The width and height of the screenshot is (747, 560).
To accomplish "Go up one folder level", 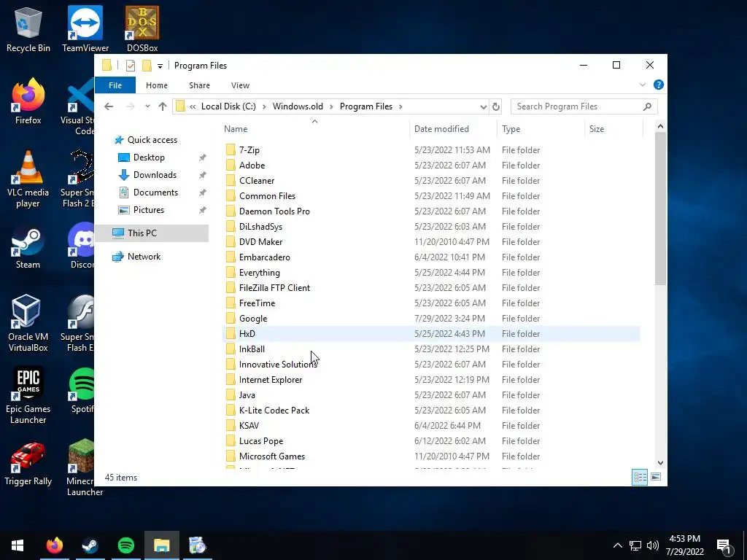I will pos(163,106).
